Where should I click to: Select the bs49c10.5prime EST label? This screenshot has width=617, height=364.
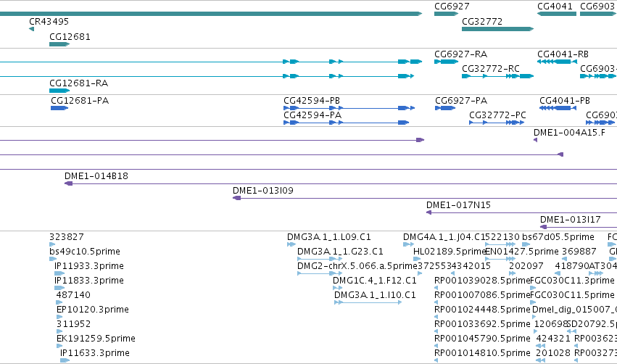click(85, 252)
